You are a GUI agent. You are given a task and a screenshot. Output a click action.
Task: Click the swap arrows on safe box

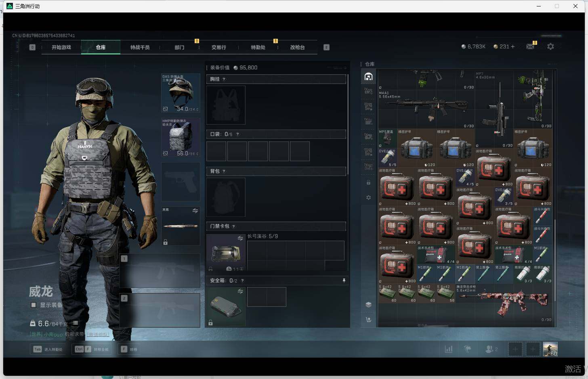click(x=240, y=291)
